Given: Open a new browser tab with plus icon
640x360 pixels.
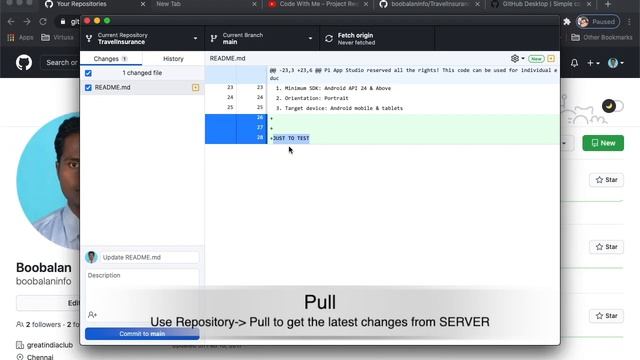Looking at the screenshot, I should (608, 4).
